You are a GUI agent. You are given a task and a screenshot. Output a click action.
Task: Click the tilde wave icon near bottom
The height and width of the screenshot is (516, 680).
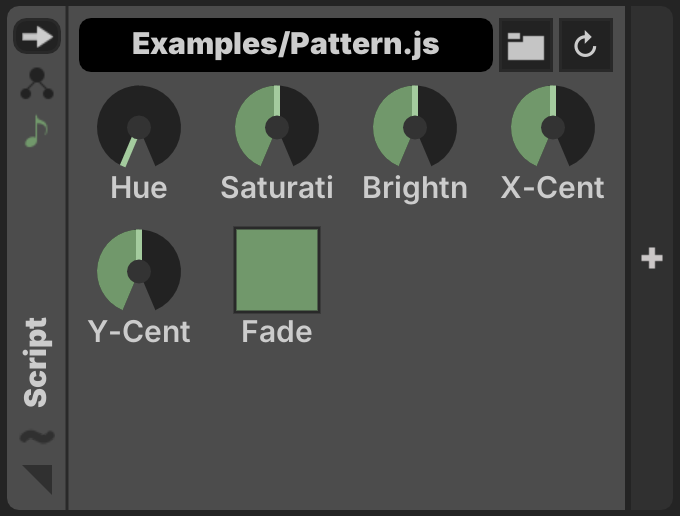pos(37,436)
